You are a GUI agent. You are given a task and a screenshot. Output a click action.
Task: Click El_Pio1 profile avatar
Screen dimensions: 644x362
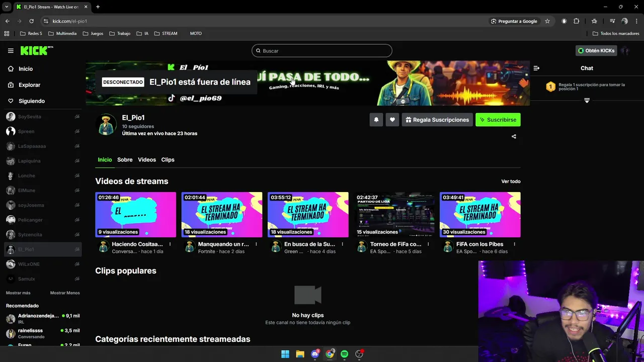tap(107, 125)
